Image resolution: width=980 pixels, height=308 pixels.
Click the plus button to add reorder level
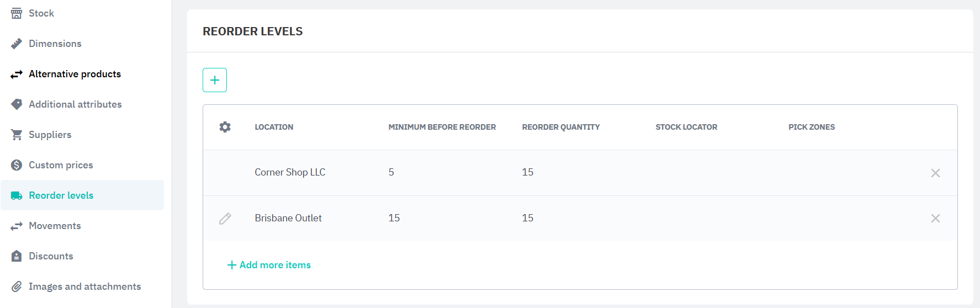[215, 80]
